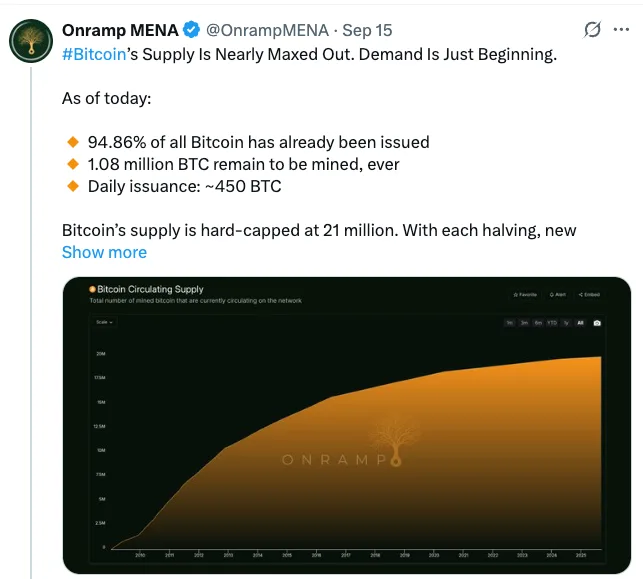Open the Bitcoin Circulating Supply chart image

point(347,425)
